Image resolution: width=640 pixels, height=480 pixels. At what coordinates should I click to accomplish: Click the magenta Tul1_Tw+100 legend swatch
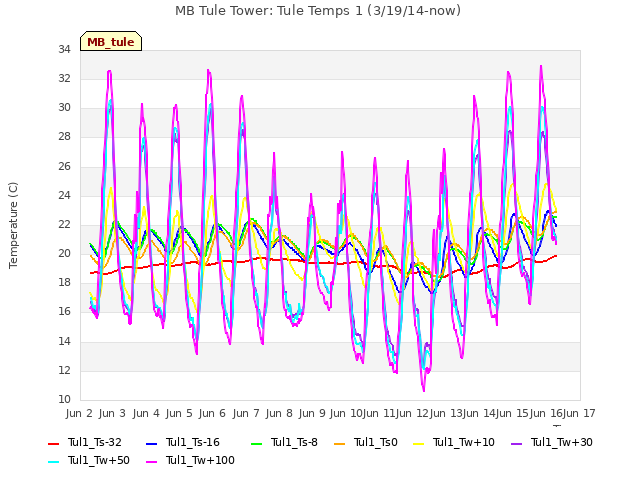[151, 462]
